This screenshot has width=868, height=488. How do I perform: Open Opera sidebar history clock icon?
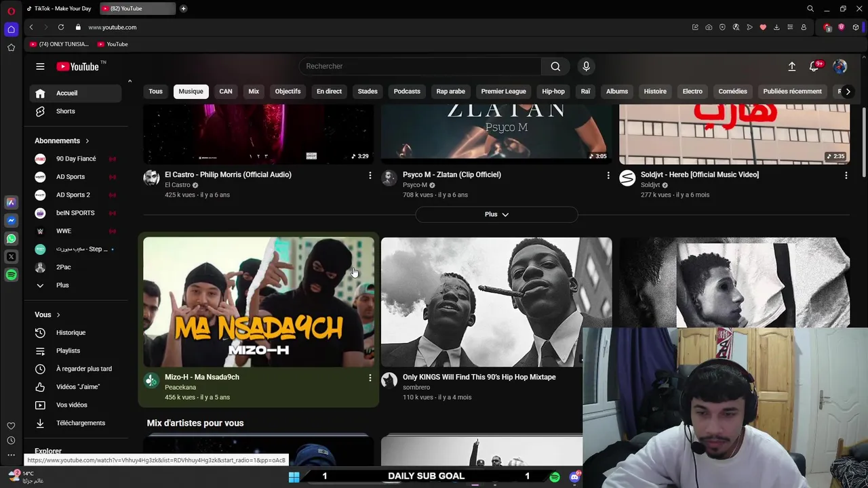pyautogui.click(x=11, y=441)
